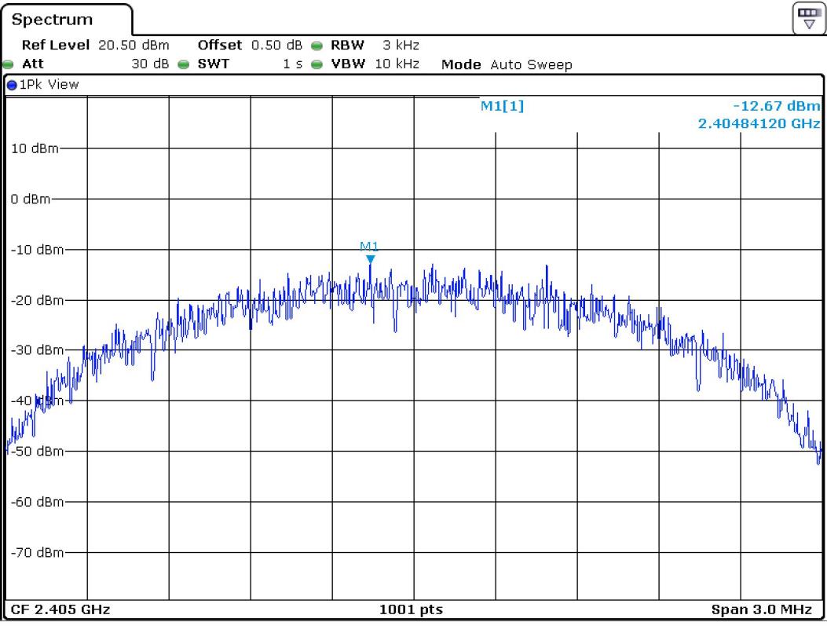Click the Offset label
827x644 pixels.
tap(220, 45)
